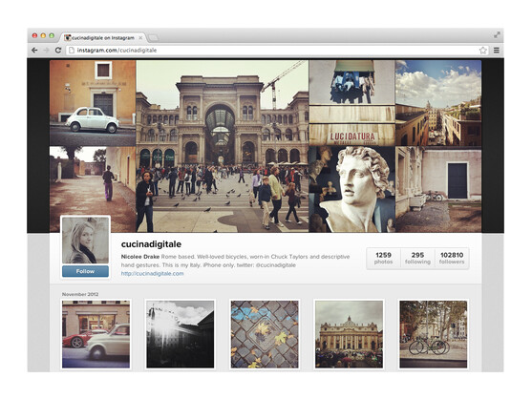The height and width of the screenshot is (399, 532).
Task: Open the Rome rooftops sky cover photo
Action: click(x=438, y=103)
